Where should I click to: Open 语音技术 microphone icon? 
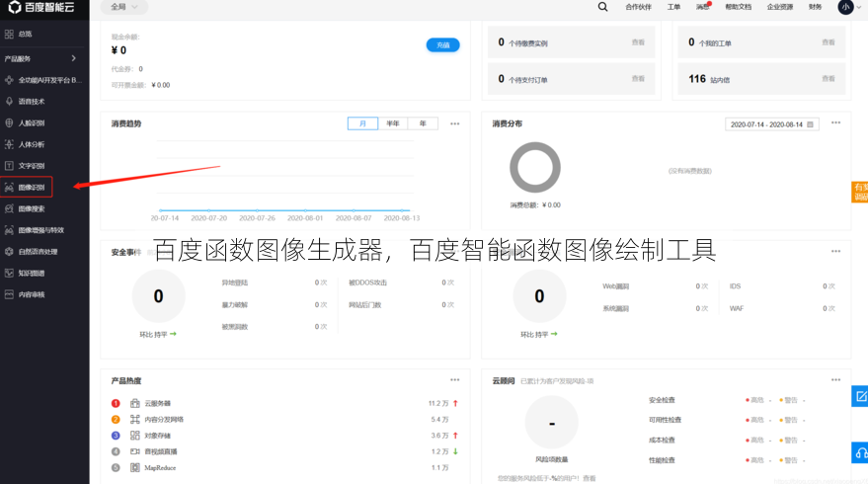(x=9, y=102)
